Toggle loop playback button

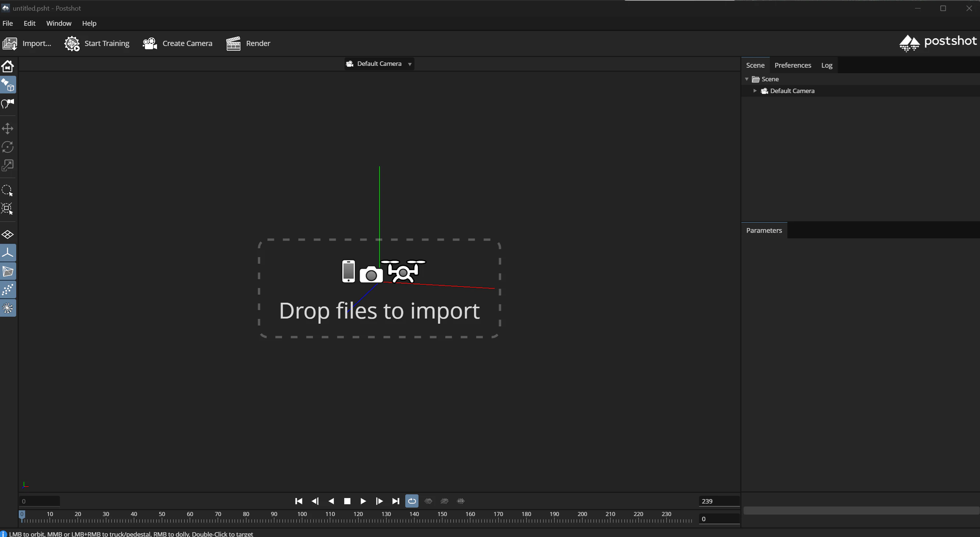point(411,501)
